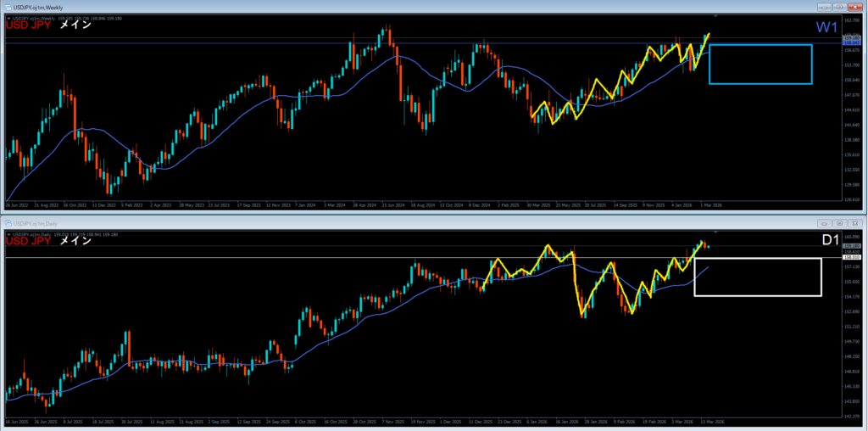This screenshot has height=431, width=868.
Task: Click the "26 Jun 2022" date on the Weekly time axis
Action: 15,205
